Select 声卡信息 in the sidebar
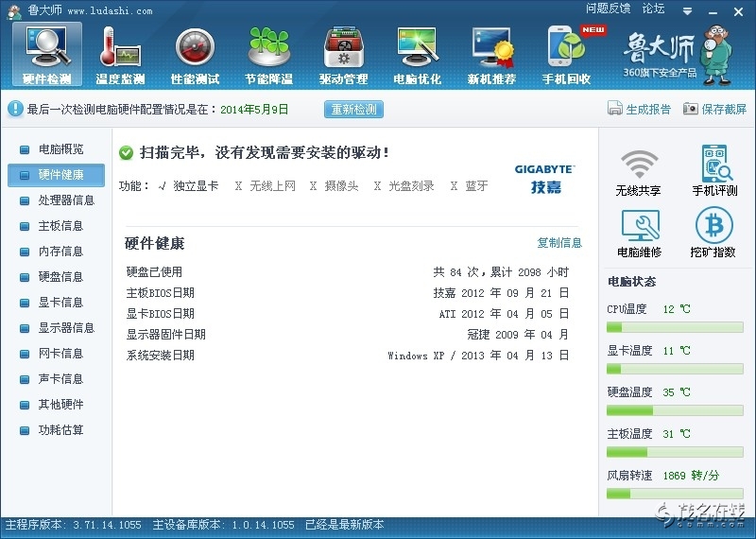This screenshot has width=756, height=539. pyautogui.click(x=56, y=380)
